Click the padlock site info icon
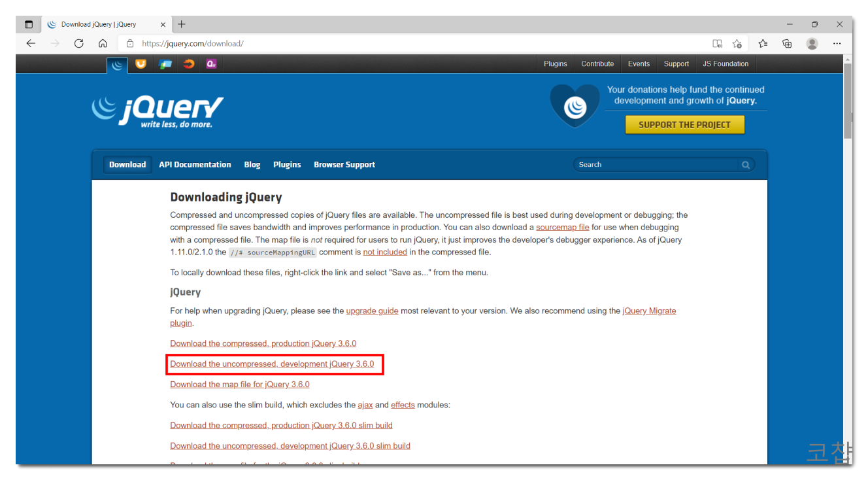Viewport: 868px width, 480px height. click(x=129, y=44)
